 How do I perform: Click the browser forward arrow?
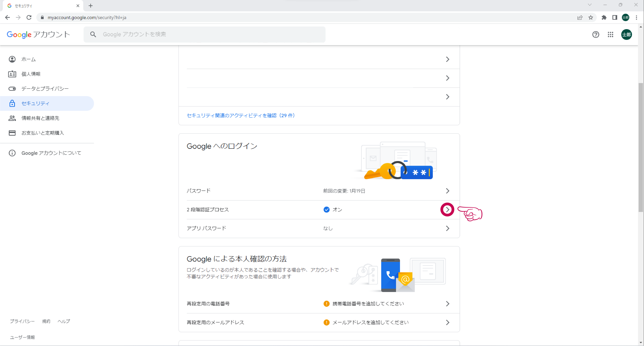pyautogui.click(x=18, y=17)
